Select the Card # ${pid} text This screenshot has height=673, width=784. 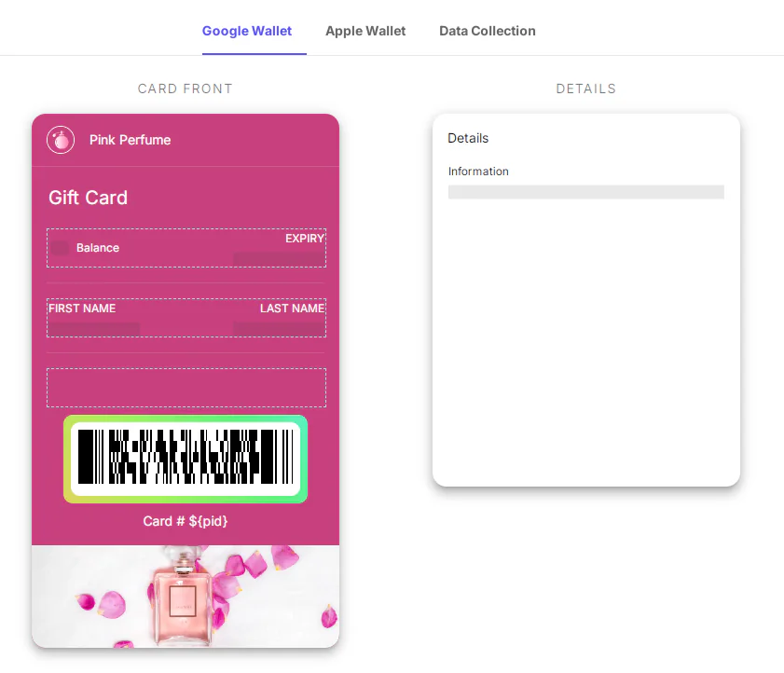(x=186, y=521)
